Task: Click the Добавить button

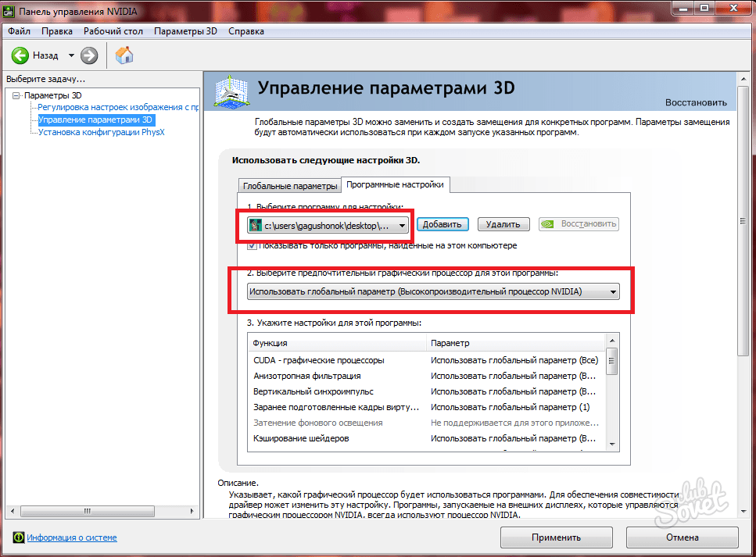Action: click(442, 224)
